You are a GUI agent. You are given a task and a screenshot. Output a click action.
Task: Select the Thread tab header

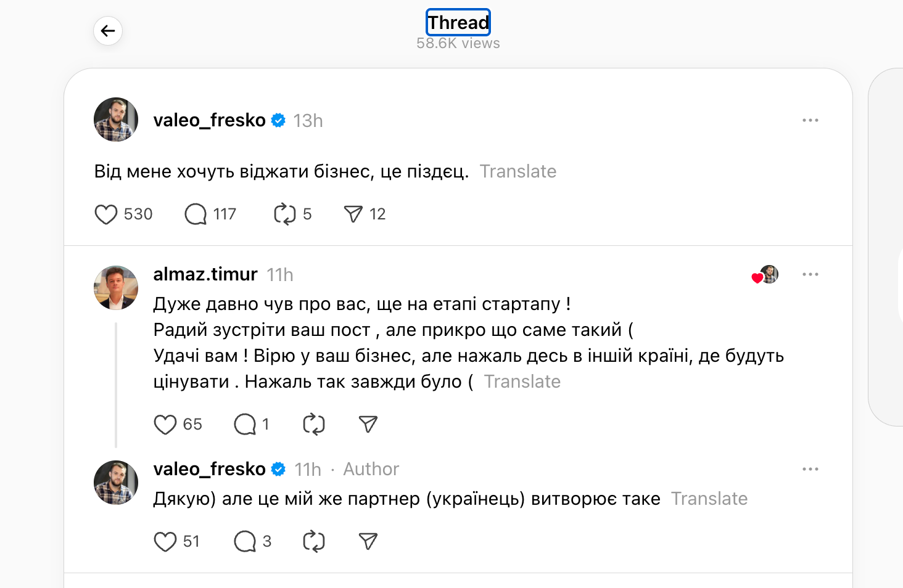(x=458, y=22)
